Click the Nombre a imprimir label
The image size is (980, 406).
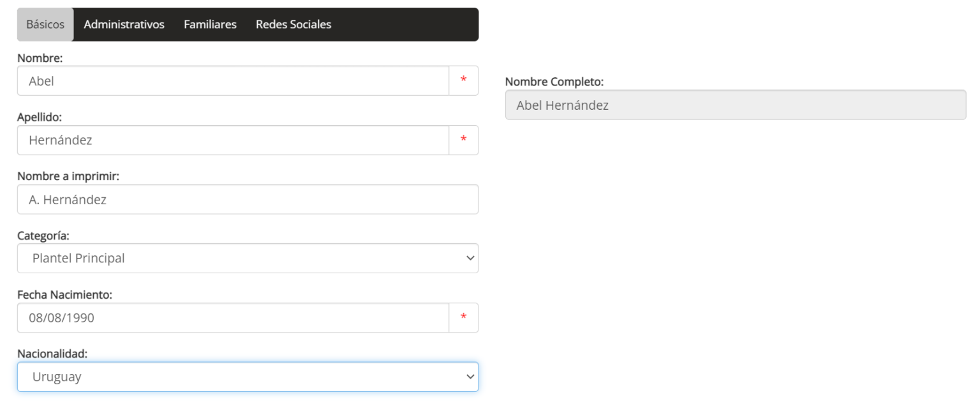pyautogui.click(x=68, y=176)
